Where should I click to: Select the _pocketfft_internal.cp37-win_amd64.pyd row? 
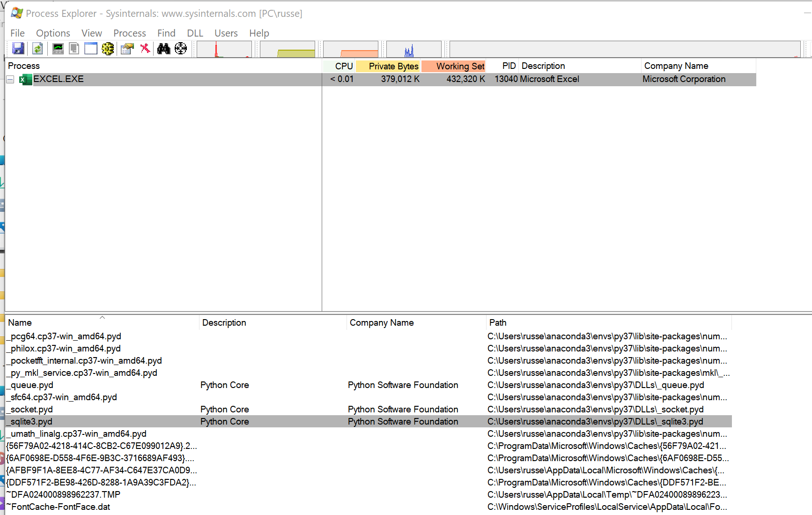pyautogui.click(x=369, y=361)
